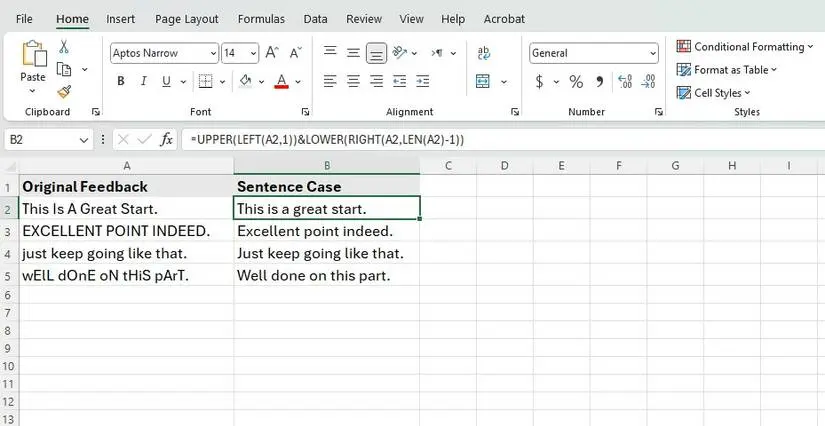825x426 pixels.
Task: Click the Borders icon
Action: pos(205,82)
